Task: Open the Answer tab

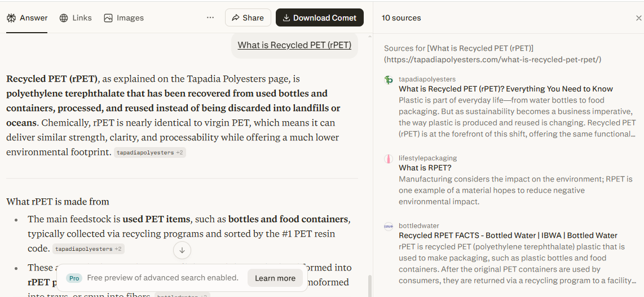Action: (27, 17)
